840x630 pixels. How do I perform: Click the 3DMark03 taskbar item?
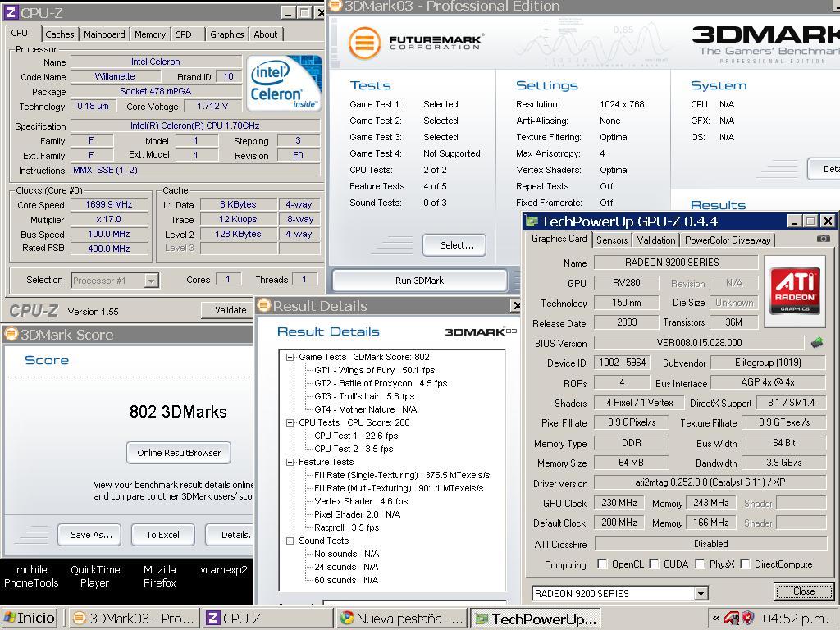coord(134,619)
